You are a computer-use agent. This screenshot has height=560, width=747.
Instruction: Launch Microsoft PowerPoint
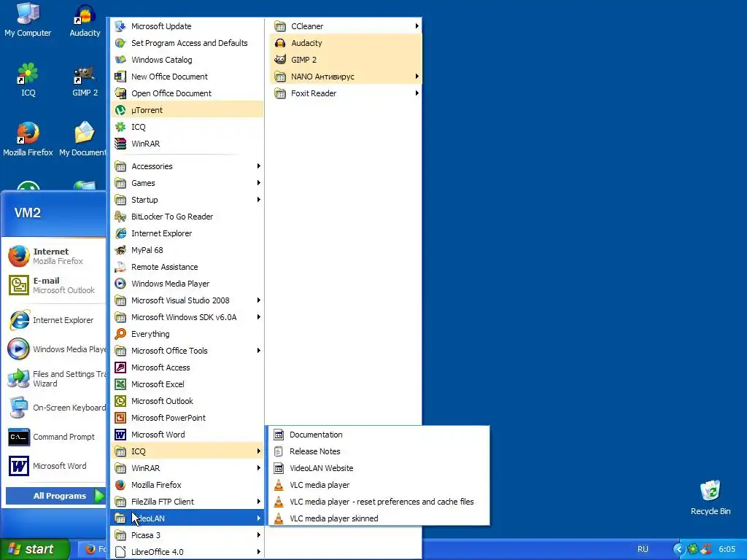(x=187, y=418)
